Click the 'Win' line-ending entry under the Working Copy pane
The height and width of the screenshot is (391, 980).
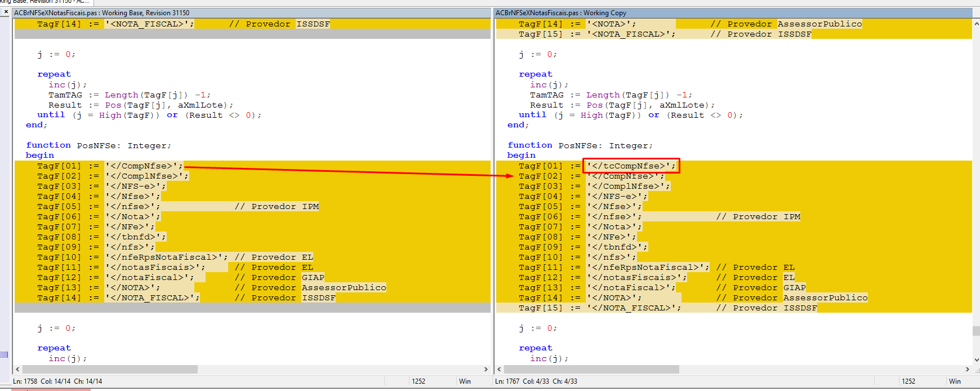[x=955, y=381]
